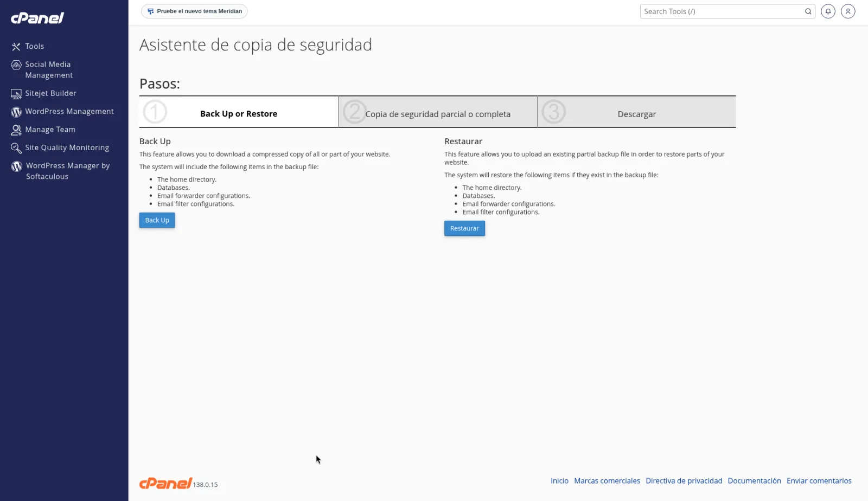Click the Social Media Management icon
Screen dimensions: 868x501
click(x=16, y=65)
